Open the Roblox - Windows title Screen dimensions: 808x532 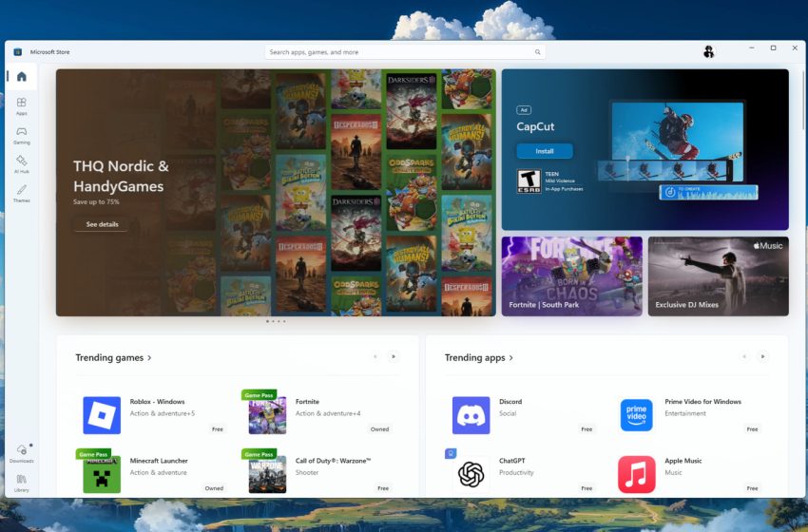[x=157, y=402]
